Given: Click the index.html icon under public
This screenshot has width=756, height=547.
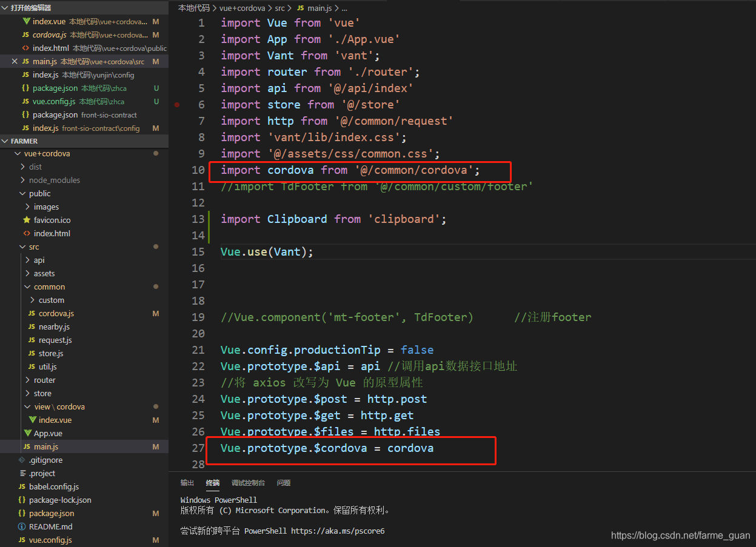Looking at the screenshot, I should click(x=28, y=233).
